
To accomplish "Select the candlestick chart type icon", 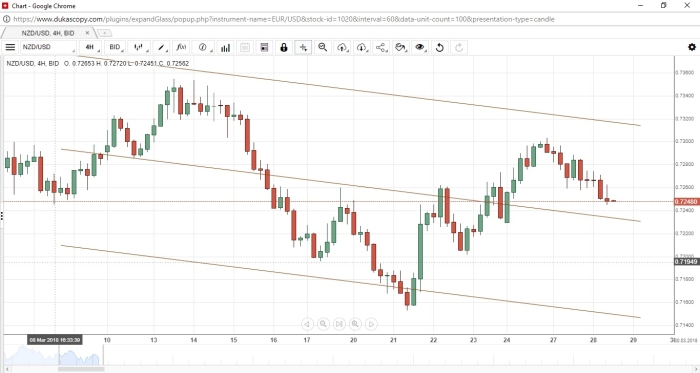I will [x=139, y=47].
